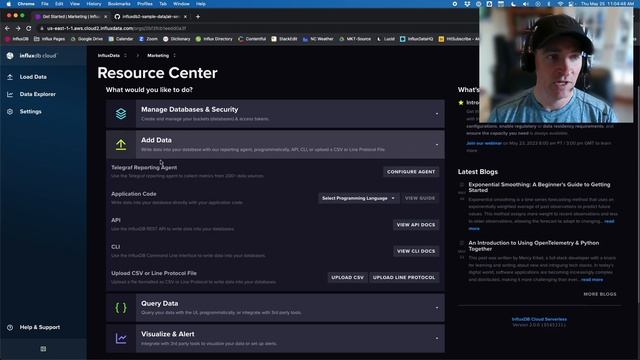Open the More Blogs link
This screenshot has height=360, width=640.
(600, 294)
